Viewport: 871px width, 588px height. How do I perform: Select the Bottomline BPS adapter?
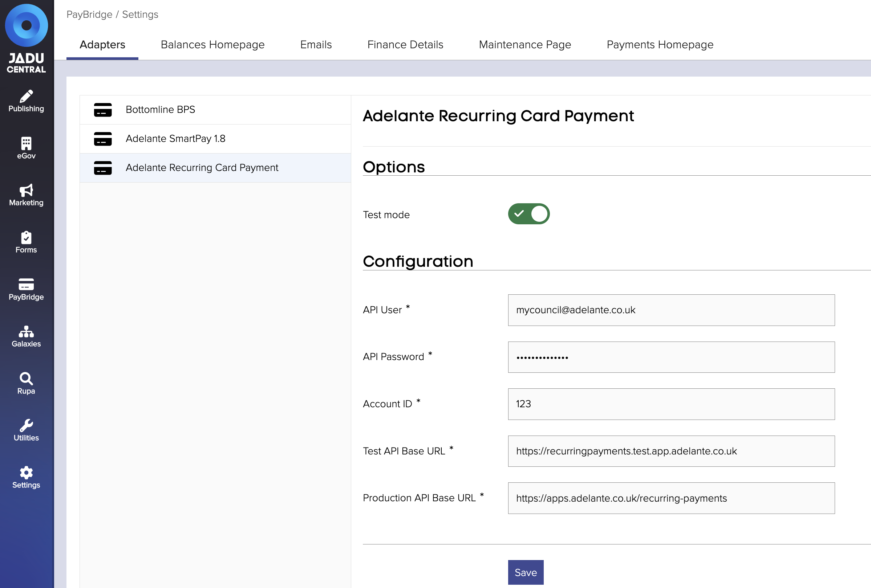pos(215,110)
